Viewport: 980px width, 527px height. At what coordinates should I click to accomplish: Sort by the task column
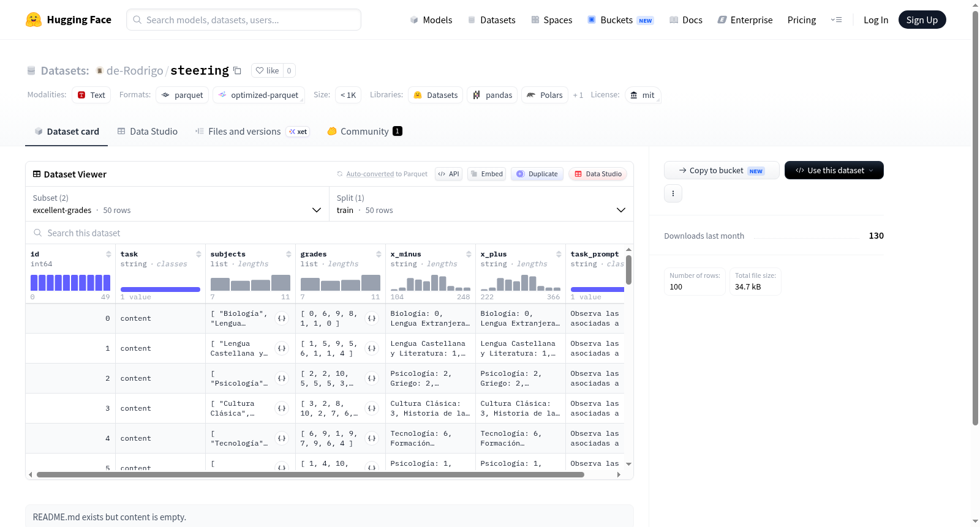pos(198,254)
